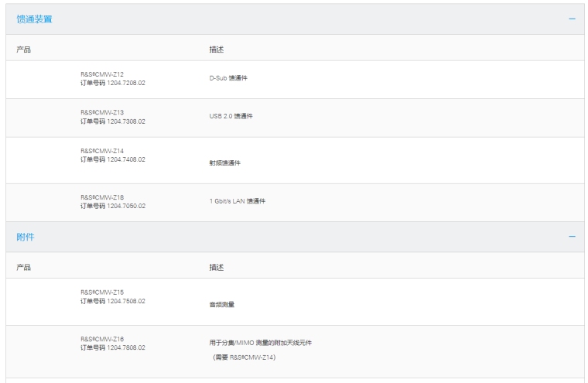
Task: Click the 馈通装置 section heading
Action: [x=34, y=19]
